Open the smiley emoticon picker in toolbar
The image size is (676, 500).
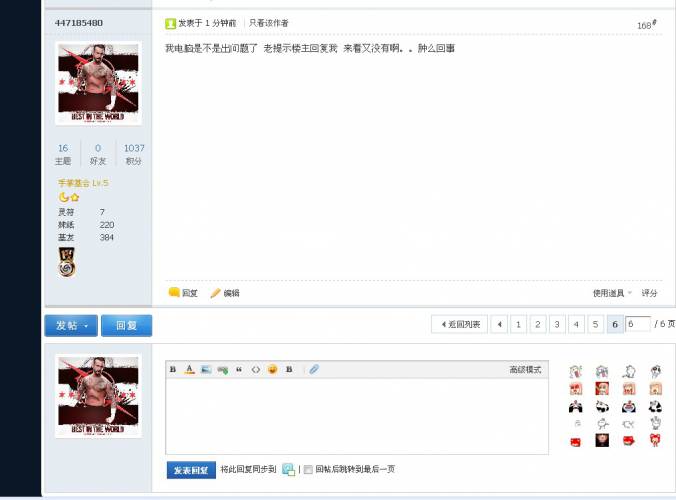[x=272, y=369]
